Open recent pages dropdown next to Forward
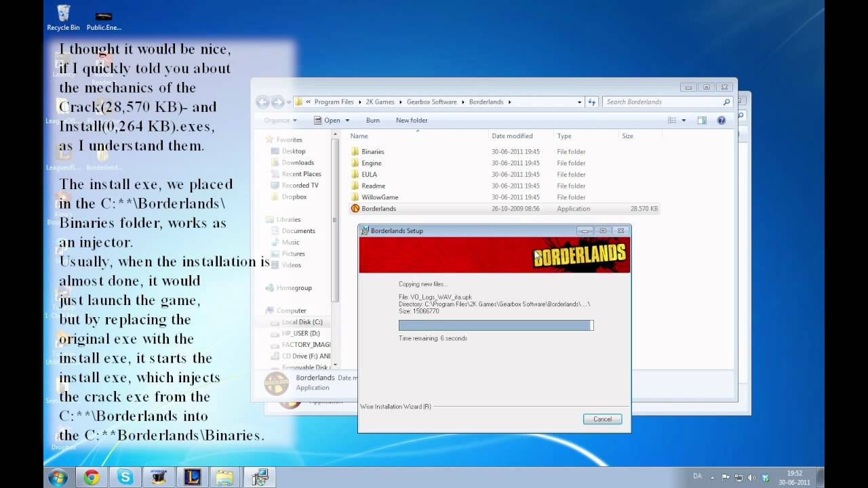The height and width of the screenshot is (488, 868). pos(288,102)
